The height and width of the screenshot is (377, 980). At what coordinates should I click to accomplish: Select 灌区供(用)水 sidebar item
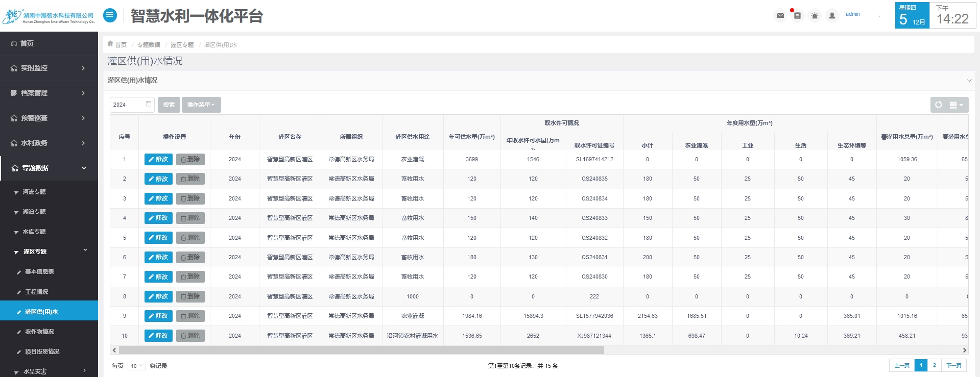[x=49, y=311]
